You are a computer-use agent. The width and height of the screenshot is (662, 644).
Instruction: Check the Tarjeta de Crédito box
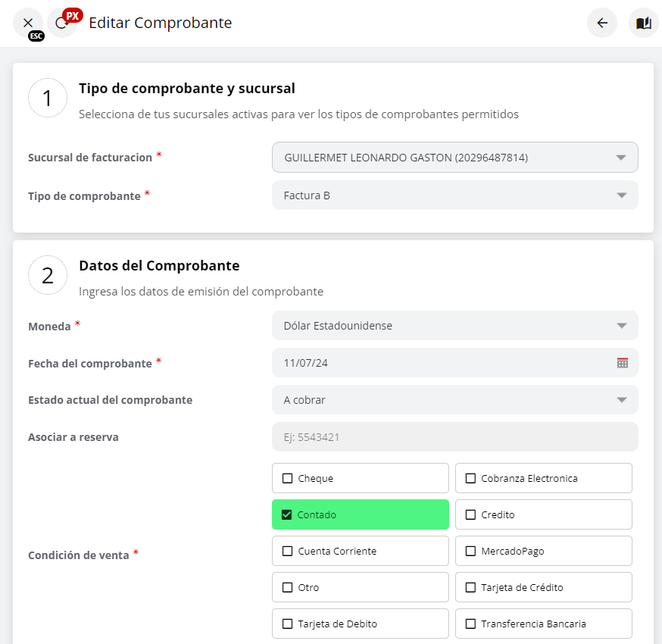(471, 588)
